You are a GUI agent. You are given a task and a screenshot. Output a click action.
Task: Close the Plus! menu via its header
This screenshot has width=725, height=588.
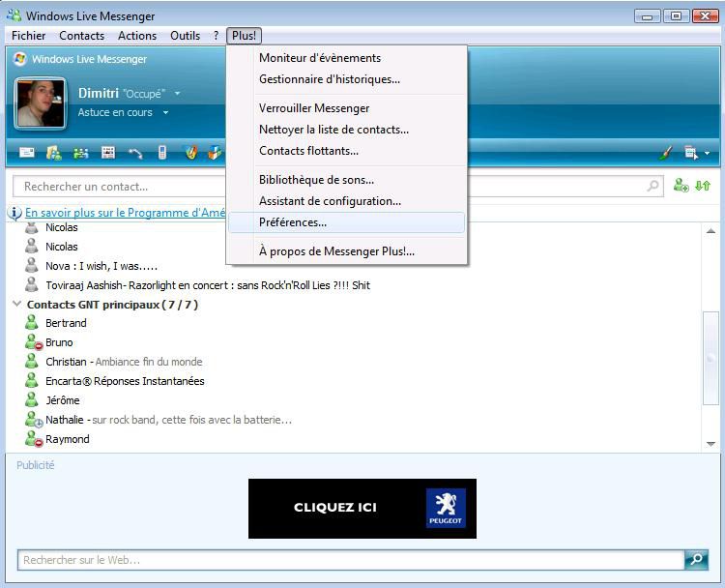(245, 36)
